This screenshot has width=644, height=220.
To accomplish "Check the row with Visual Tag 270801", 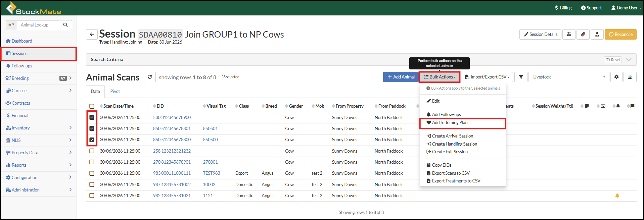I will 92,162.
